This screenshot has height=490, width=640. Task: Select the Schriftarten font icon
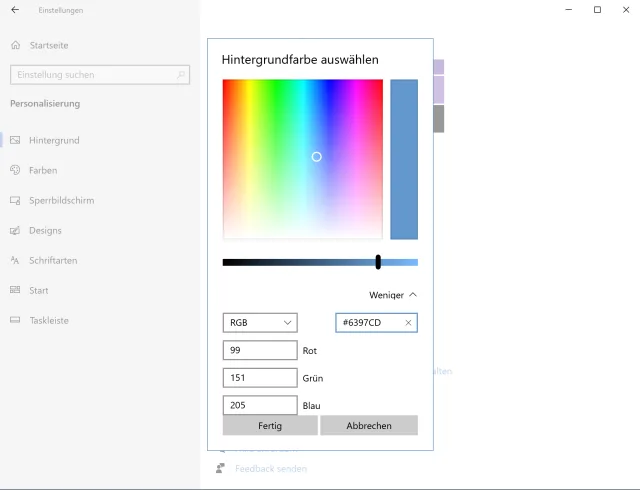coord(15,260)
